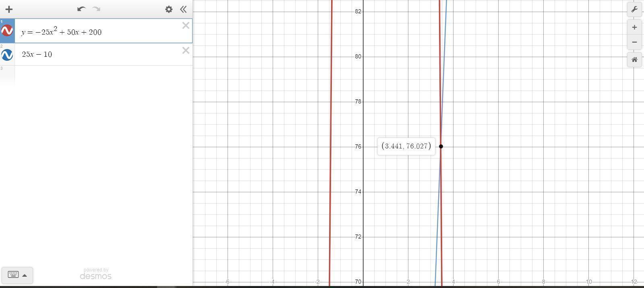Open the 'powered by desmos' link
Image resolution: width=644 pixels, height=288 pixels.
click(95, 274)
